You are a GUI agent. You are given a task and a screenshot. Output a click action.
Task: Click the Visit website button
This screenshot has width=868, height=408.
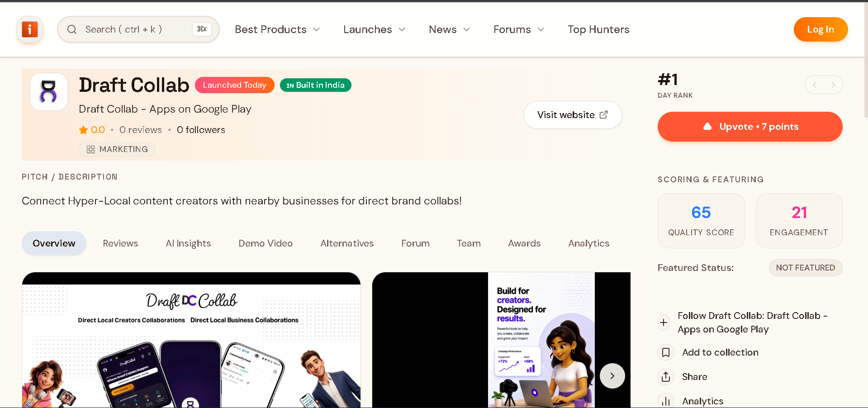tap(573, 115)
